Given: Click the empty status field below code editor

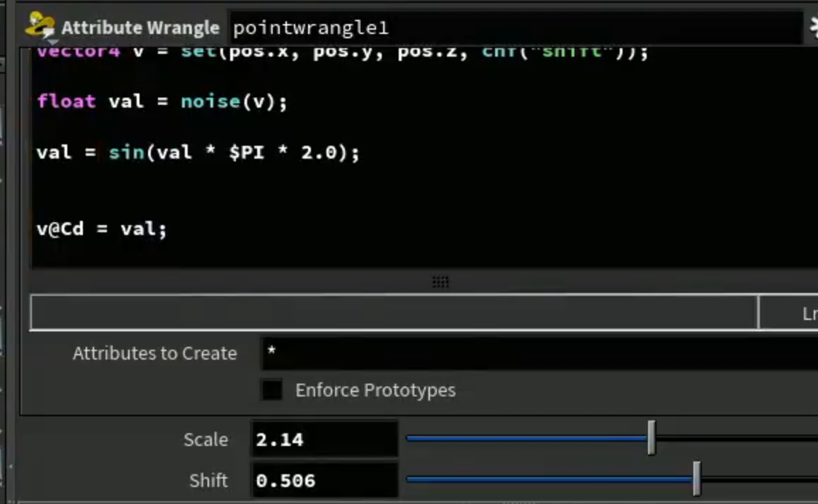Looking at the screenshot, I should (x=394, y=312).
